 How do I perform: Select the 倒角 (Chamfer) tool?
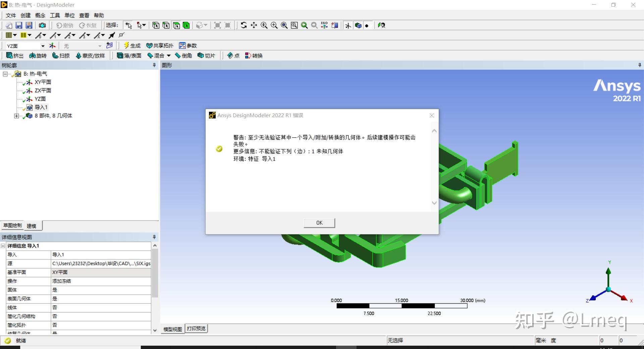tap(183, 56)
